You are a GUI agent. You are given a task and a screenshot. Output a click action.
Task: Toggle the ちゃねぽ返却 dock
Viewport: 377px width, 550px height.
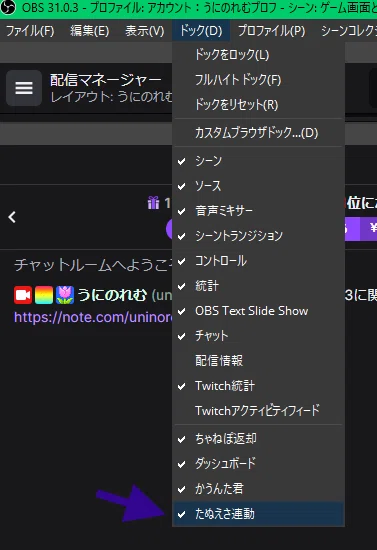pos(258,439)
